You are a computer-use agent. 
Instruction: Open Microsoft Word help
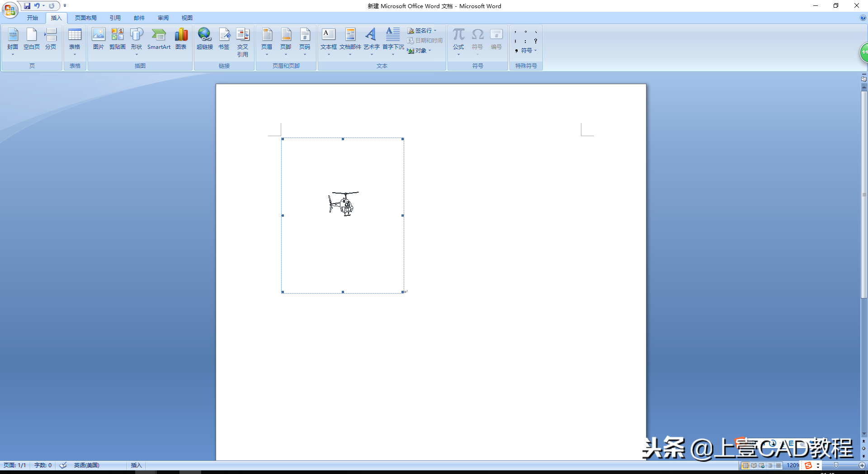coord(863,18)
